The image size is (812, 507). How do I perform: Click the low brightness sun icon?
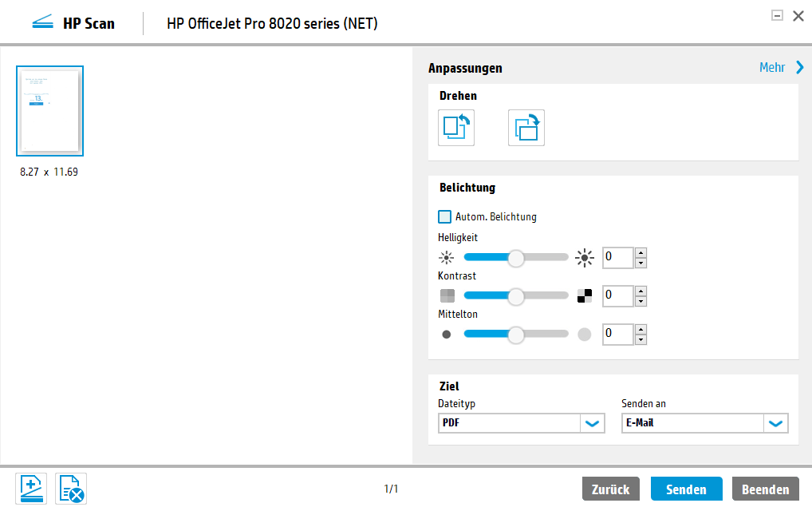pos(447,258)
